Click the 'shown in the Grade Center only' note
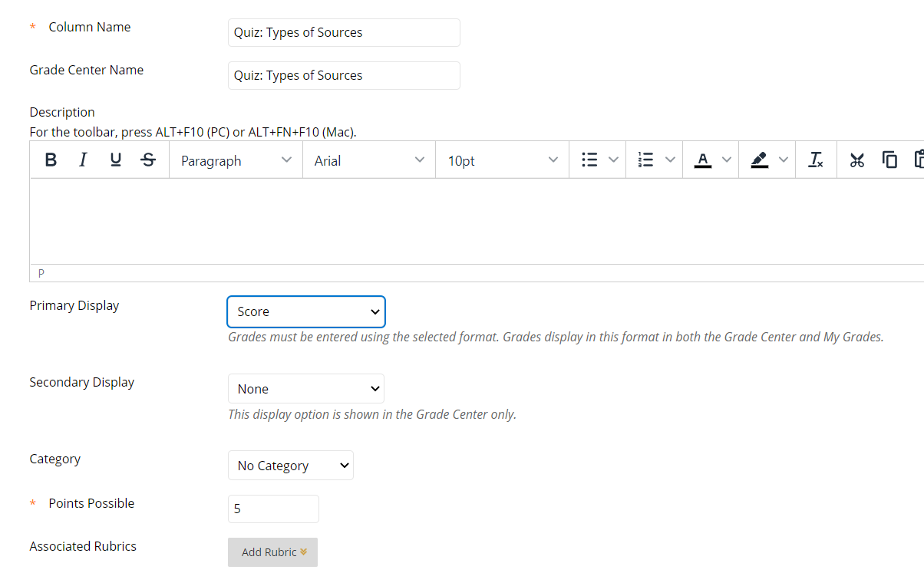 click(372, 414)
